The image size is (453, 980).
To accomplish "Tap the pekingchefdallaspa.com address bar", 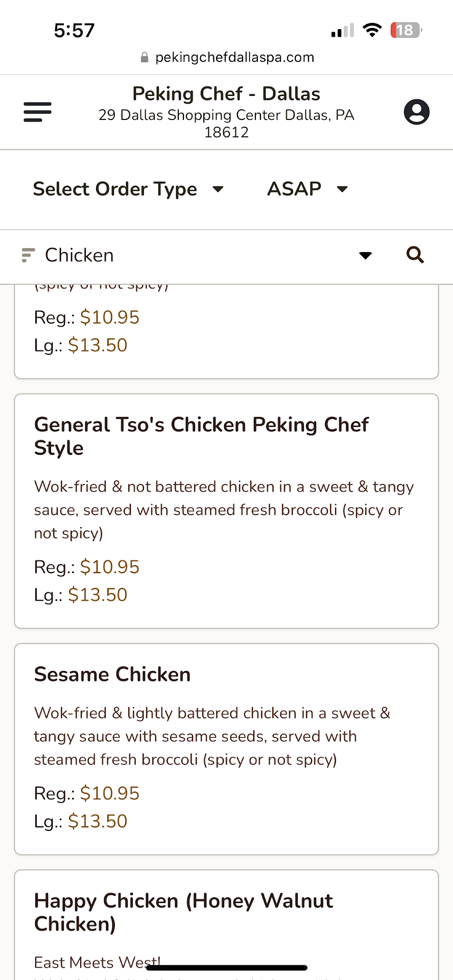I will (234, 57).
